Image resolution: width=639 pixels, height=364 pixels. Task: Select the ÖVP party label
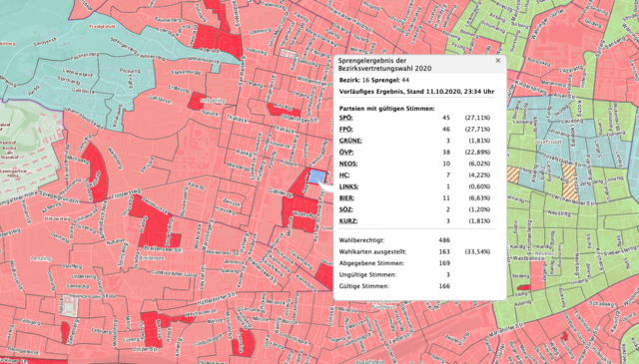point(346,153)
